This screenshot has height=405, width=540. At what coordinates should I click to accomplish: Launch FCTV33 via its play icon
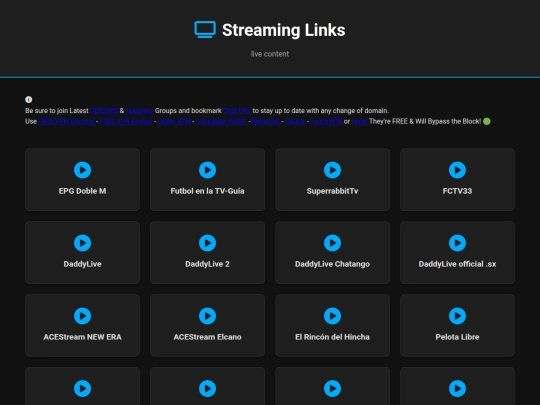tap(457, 170)
